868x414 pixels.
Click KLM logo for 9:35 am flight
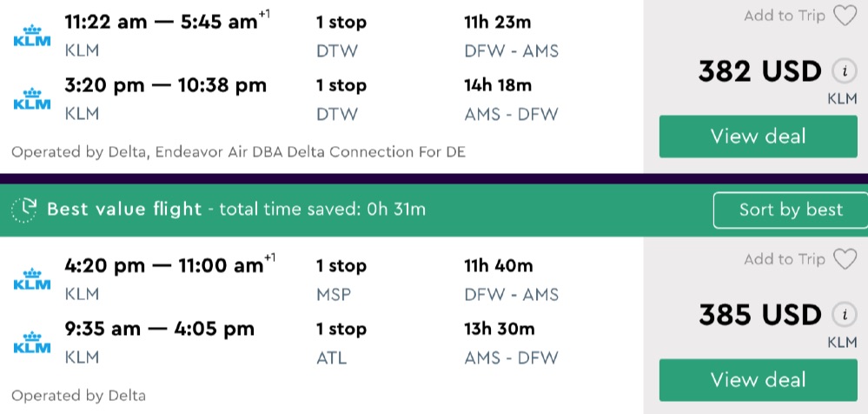tap(34, 343)
